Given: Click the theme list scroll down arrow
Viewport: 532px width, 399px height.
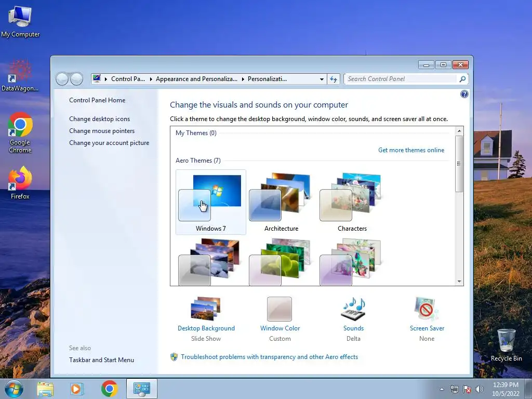Looking at the screenshot, I should (459, 281).
